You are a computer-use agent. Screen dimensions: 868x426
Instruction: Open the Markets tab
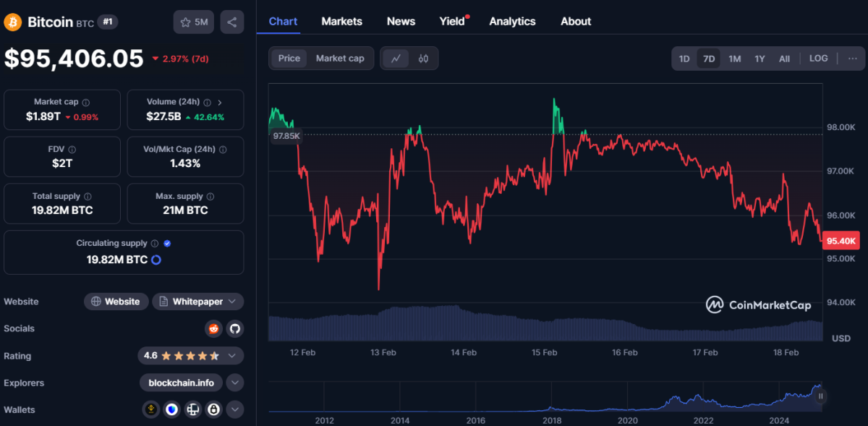coord(341,22)
